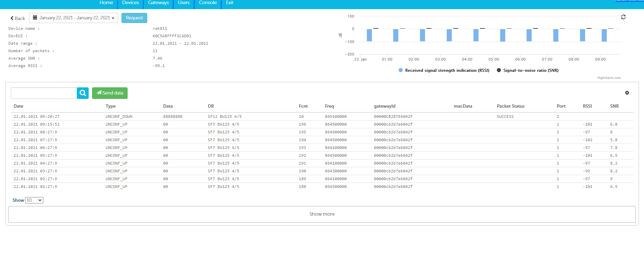This screenshot has width=644, height=278.
Task: Click Fcnt value 194
Action: [x=302, y=140]
